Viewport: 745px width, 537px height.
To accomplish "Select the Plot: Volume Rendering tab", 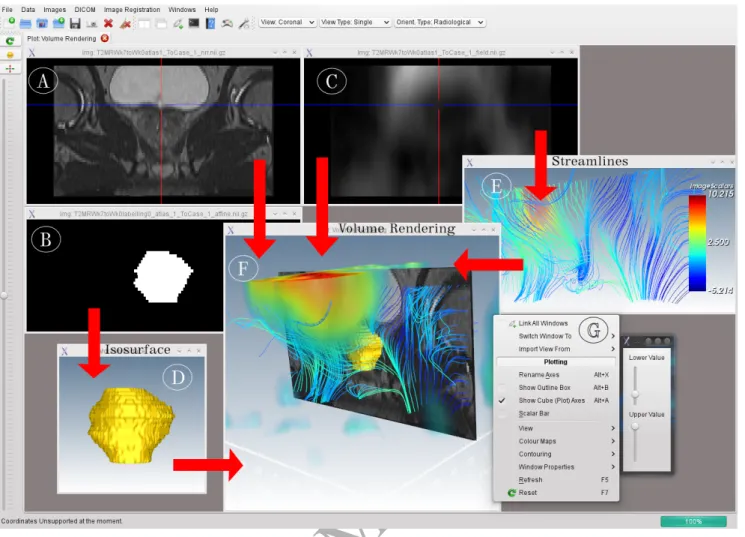I will (62, 38).
